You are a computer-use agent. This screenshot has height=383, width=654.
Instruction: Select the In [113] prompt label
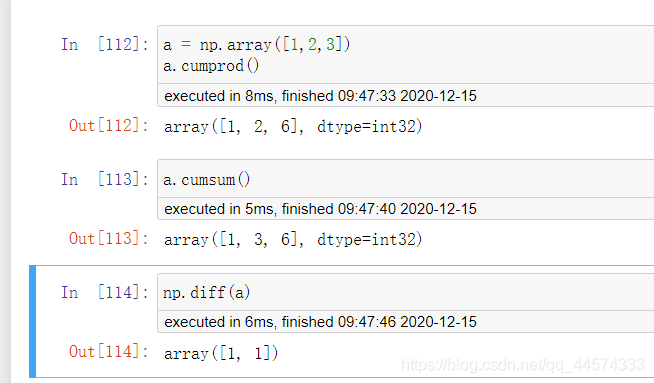click(105, 179)
